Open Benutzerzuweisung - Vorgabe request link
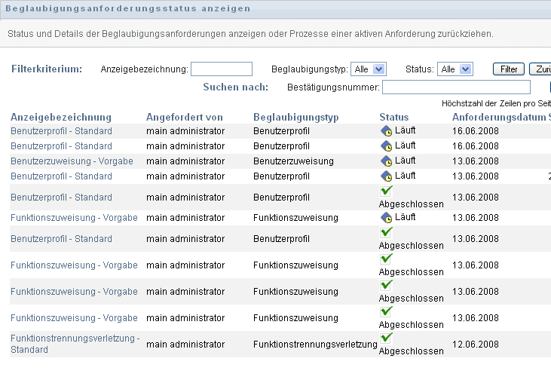 click(x=72, y=161)
